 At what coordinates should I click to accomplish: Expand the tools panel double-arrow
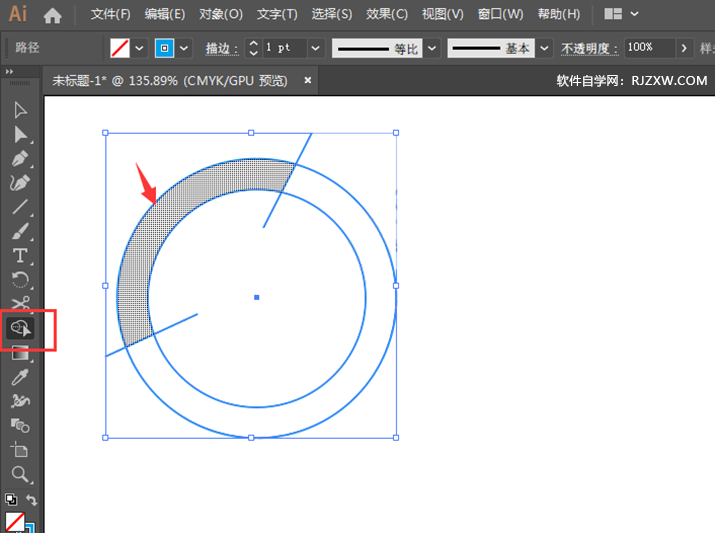point(9,72)
